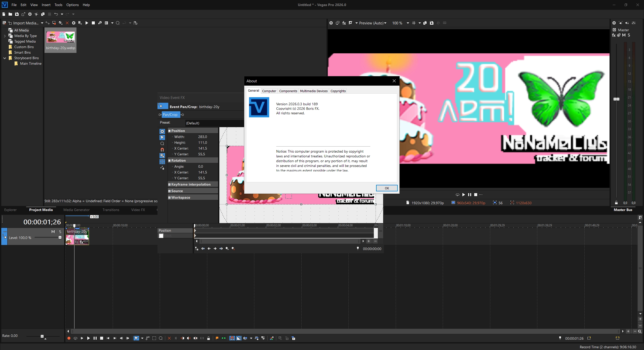Screen dimensions: 644x350
Task: Toggle the Mask checkbox in keyframe track
Action: point(161,236)
